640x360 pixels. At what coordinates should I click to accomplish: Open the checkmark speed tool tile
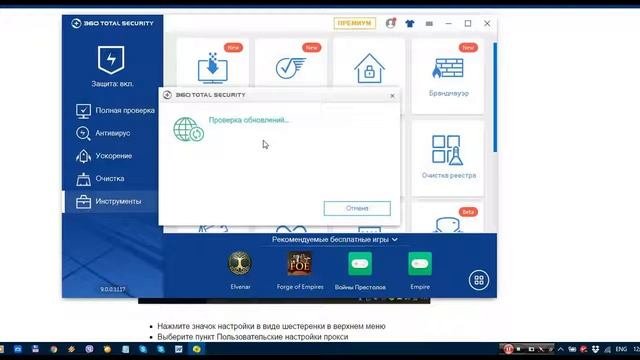pos(291,63)
